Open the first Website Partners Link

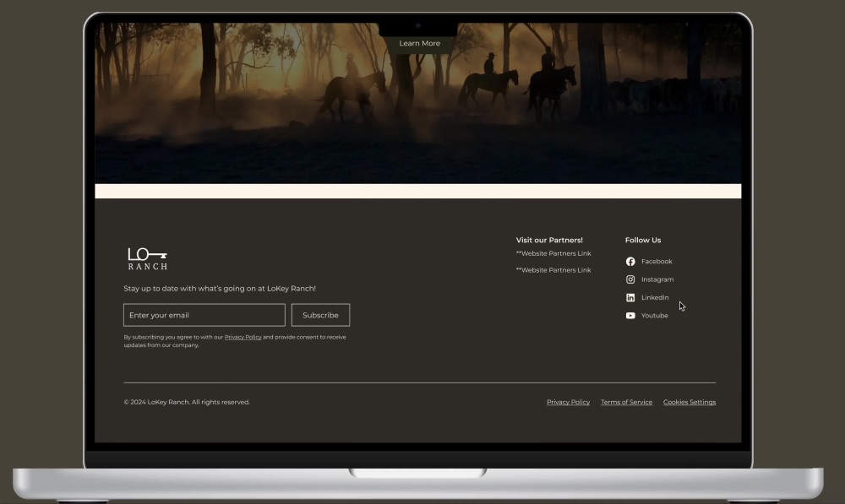click(x=553, y=253)
